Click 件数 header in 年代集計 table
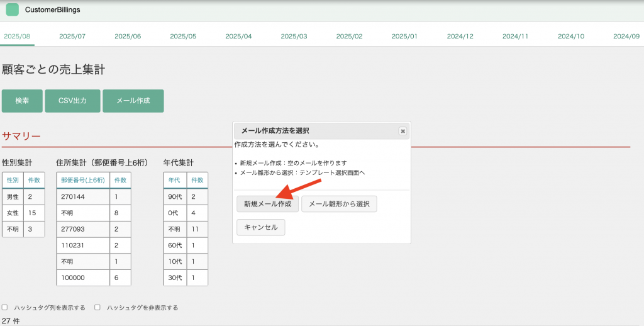Screen dimensions: 644x326 [197, 180]
